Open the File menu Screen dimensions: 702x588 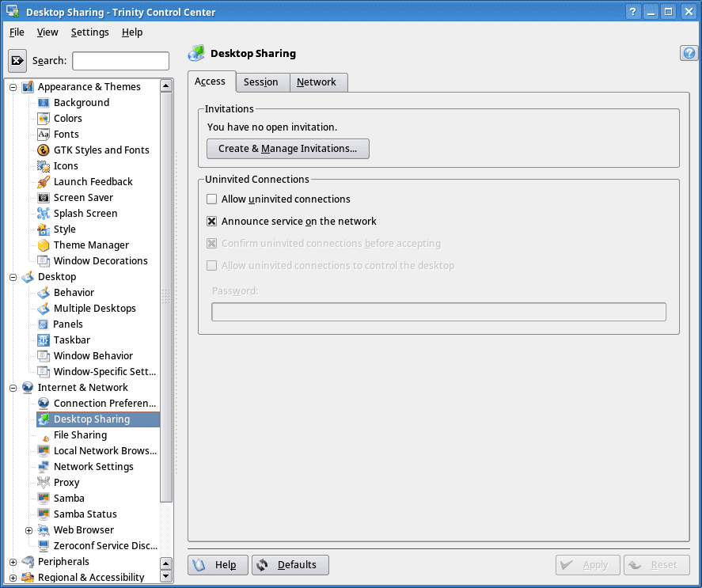tap(17, 32)
